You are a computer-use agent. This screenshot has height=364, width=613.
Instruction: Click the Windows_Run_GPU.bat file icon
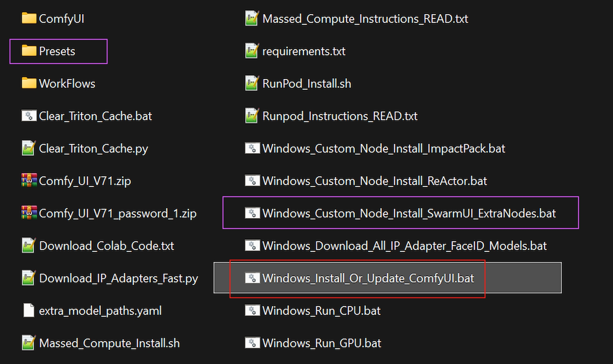click(x=252, y=343)
